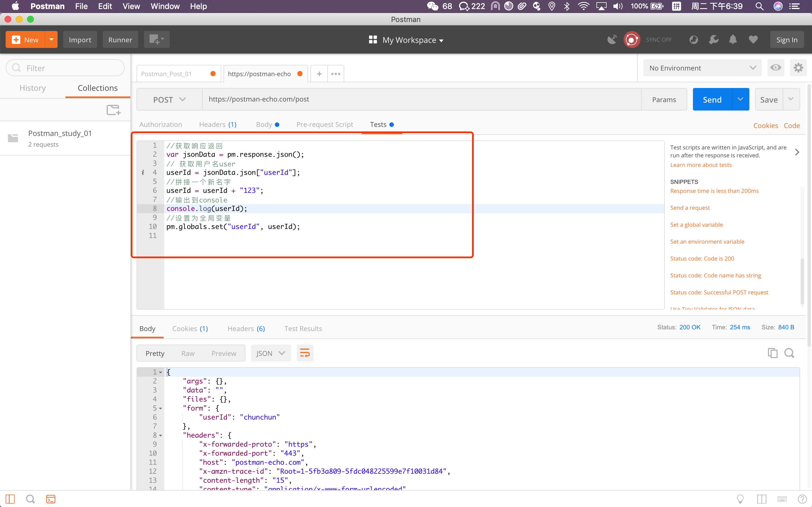The image size is (812, 507).
Task: Open notifications bell icon
Action: (733, 40)
